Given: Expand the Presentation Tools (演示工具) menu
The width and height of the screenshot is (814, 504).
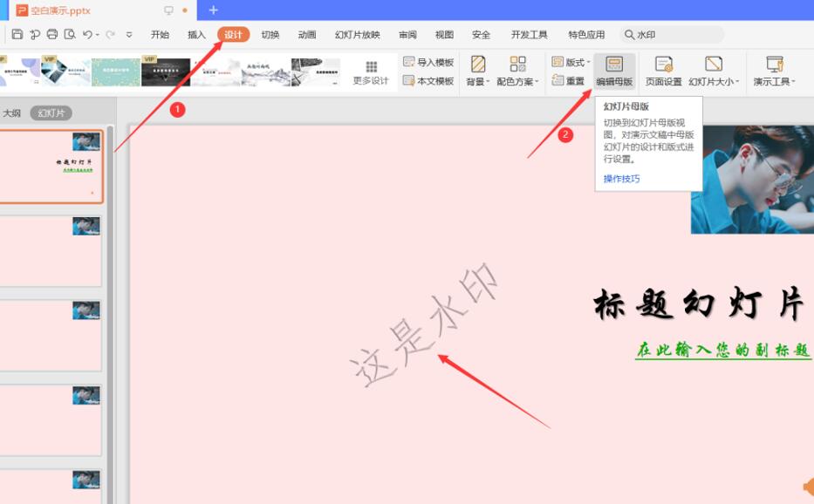Looking at the screenshot, I should click(x=776, y=83).
